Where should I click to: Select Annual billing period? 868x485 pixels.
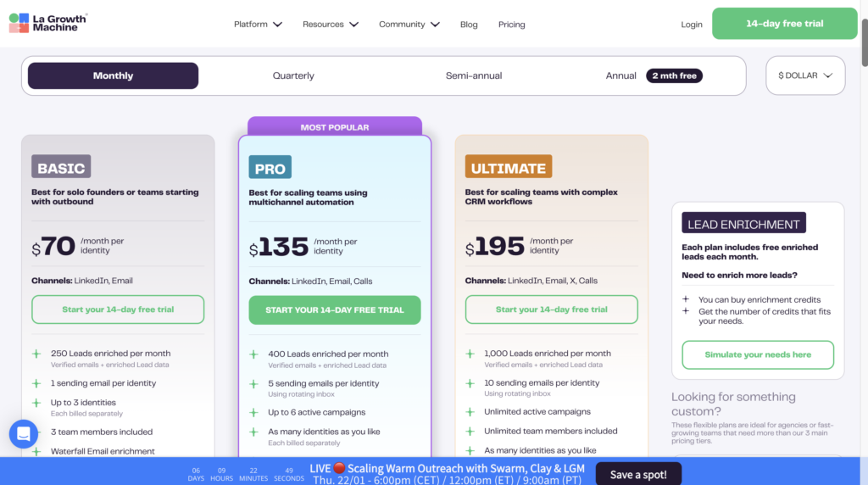(620, 75)
